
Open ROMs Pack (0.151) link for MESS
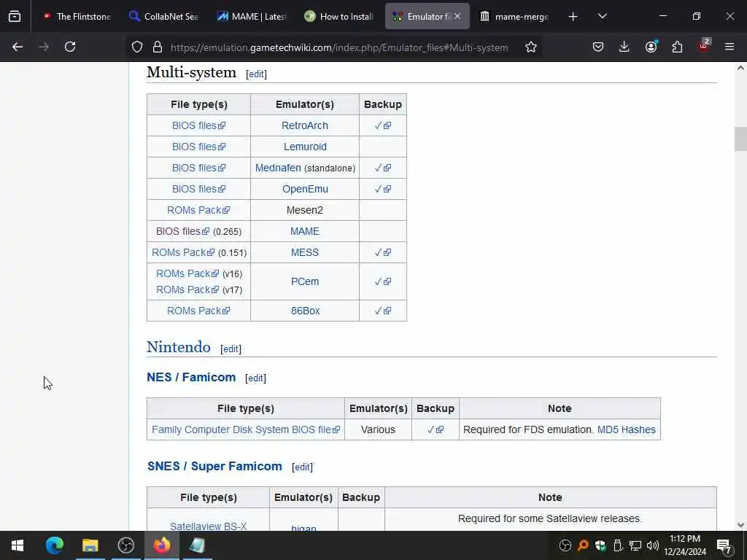pos(183,252)
